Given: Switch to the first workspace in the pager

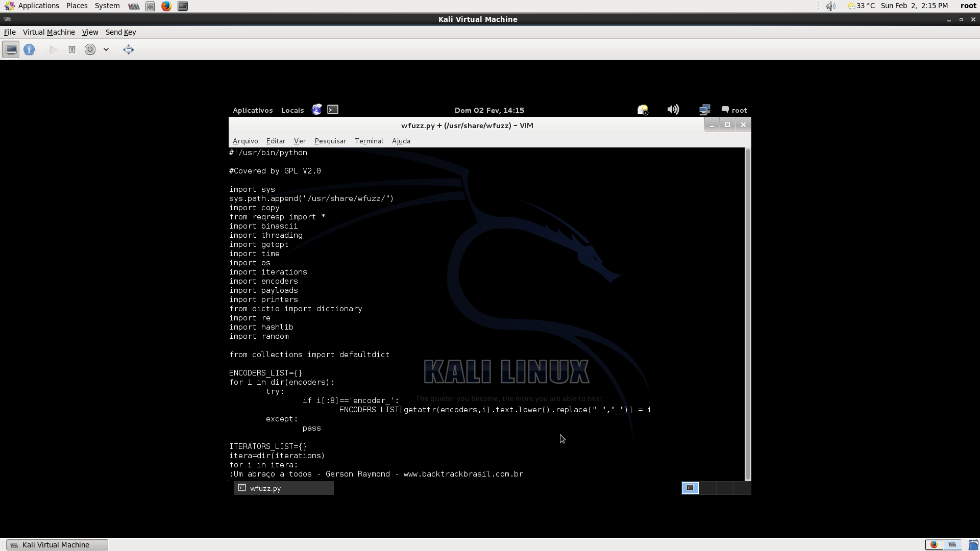Looking at the screenshot, I should 690,488.
